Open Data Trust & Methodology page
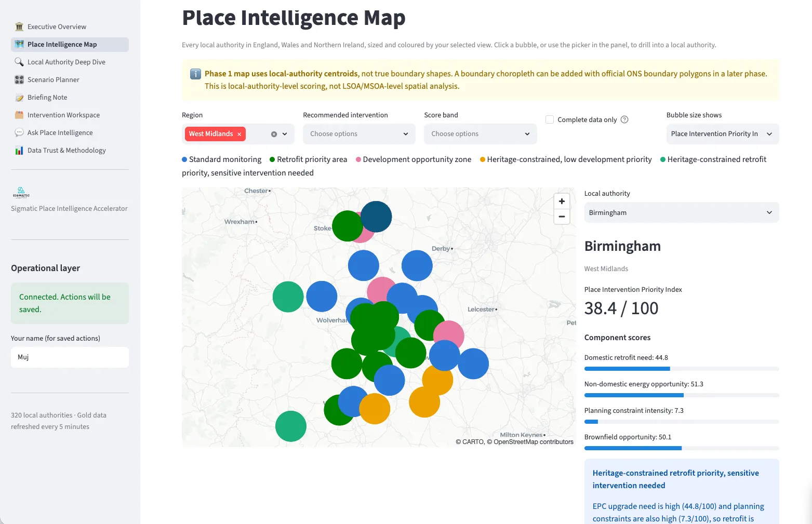This screenshot has width=812, height=524. [x=70, y=150]
